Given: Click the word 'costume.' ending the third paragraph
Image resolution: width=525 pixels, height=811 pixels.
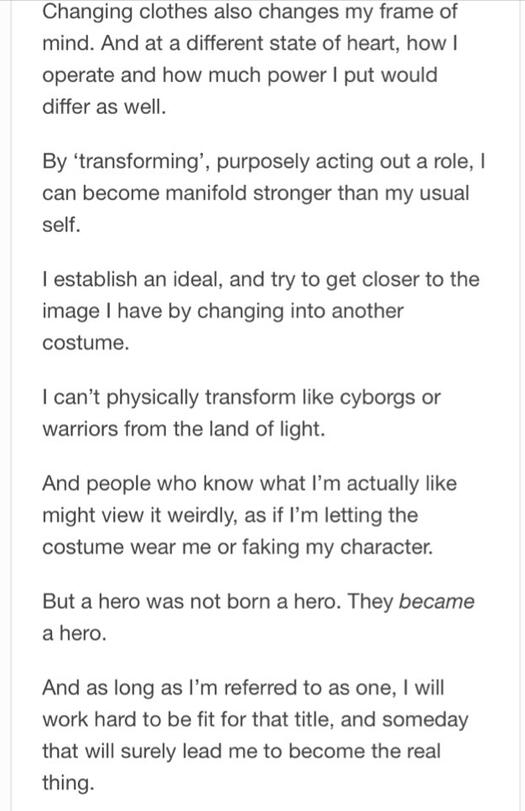Looking at the screenshot, I should coord(85,343).
